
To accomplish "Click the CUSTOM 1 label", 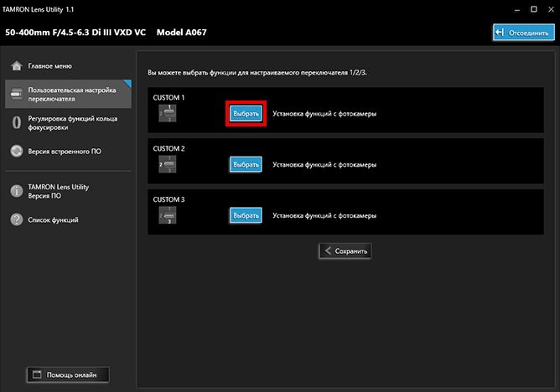I will pyautogui.click(x=169, y=97).
